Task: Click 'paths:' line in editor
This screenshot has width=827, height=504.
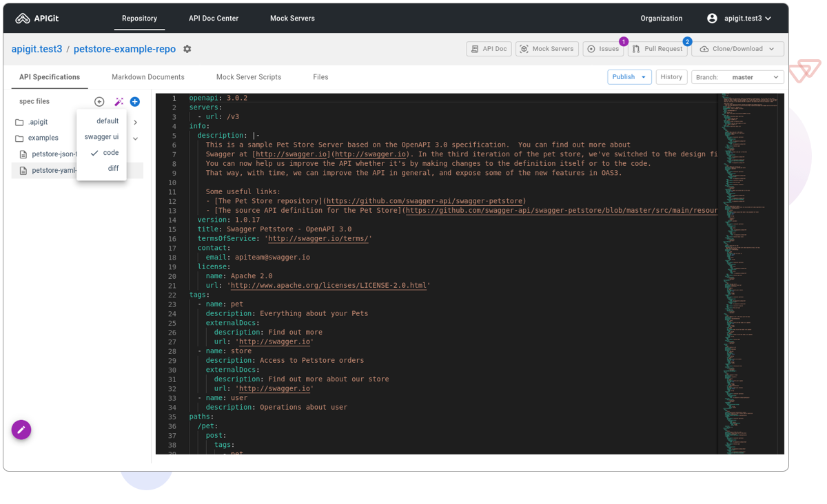Action: (x=201, y=417)
